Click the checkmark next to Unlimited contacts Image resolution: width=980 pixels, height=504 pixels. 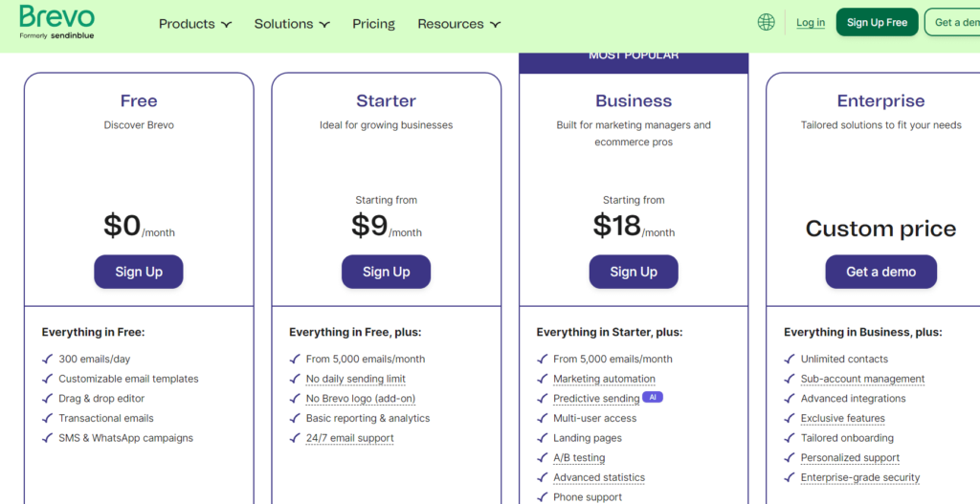coord(790,359)
